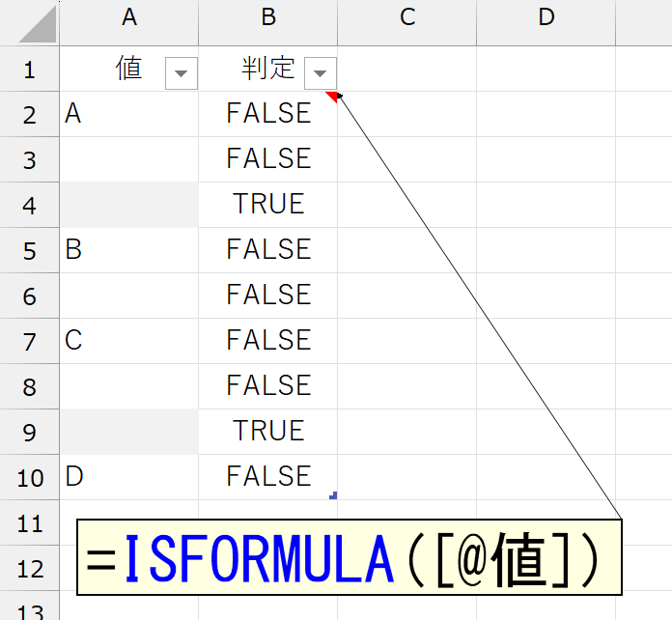Click cell A7 containing C
Image resolution: width=672 pixels, height=620 pixels.
coord(129,342)
